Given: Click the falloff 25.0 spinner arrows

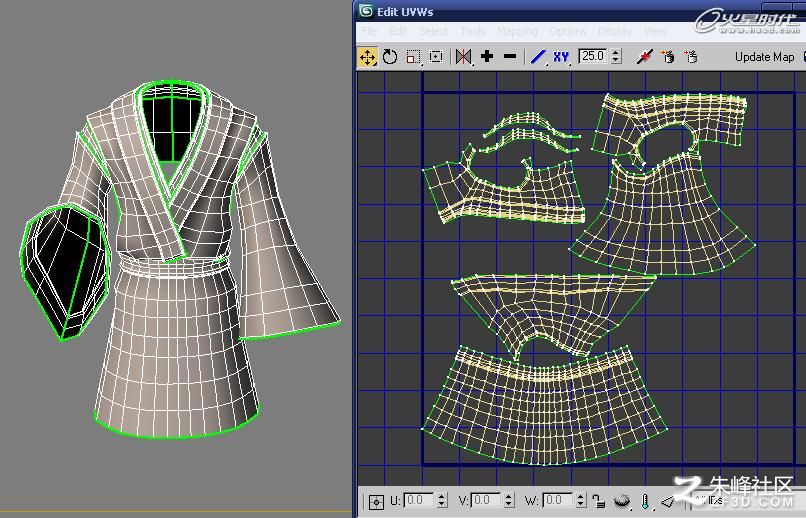Looking at the screenshot, I should tap(616, 56).
